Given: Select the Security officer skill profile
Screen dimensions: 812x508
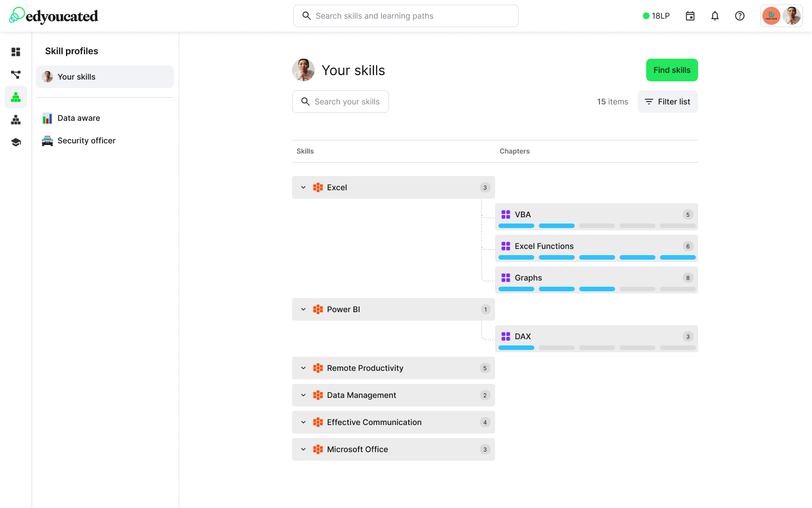Looking at the screenshot, I should click(x=86, y=141).
